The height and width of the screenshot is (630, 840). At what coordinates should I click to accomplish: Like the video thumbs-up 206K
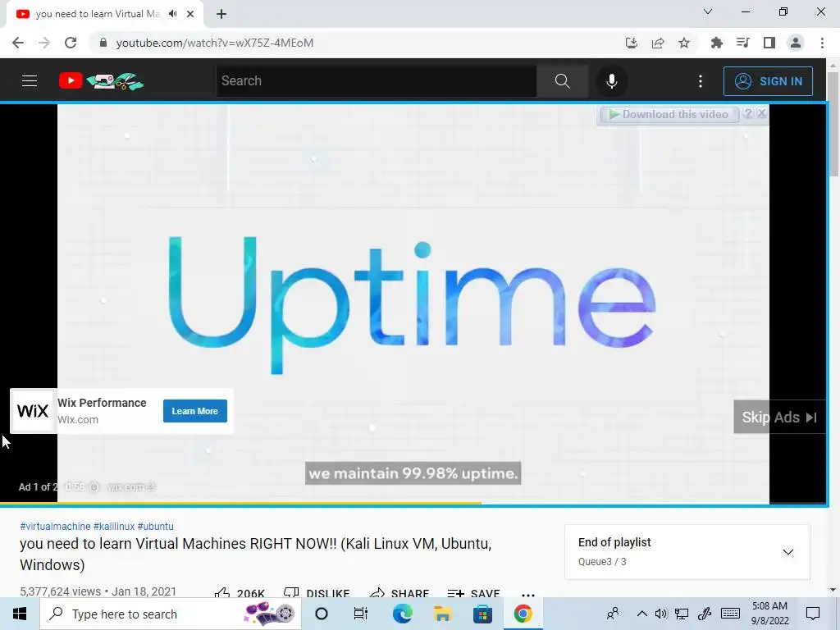click(x=240, y=593)
